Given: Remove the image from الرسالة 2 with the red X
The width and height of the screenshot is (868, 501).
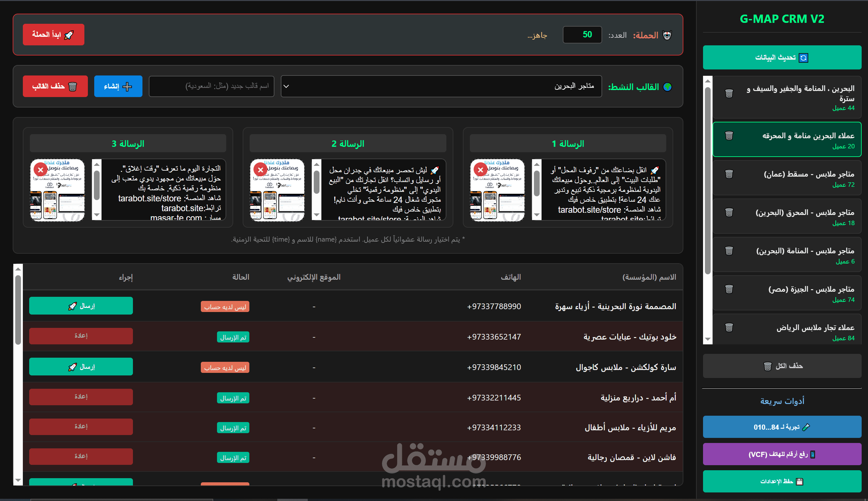Looking at the screenshot, I should (x=260, y=170).
